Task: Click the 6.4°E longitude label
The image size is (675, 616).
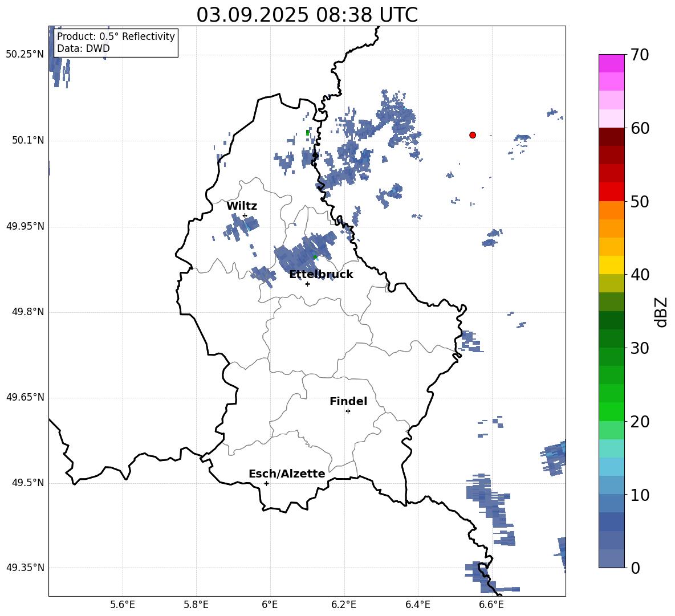Action: coord(417,605)
